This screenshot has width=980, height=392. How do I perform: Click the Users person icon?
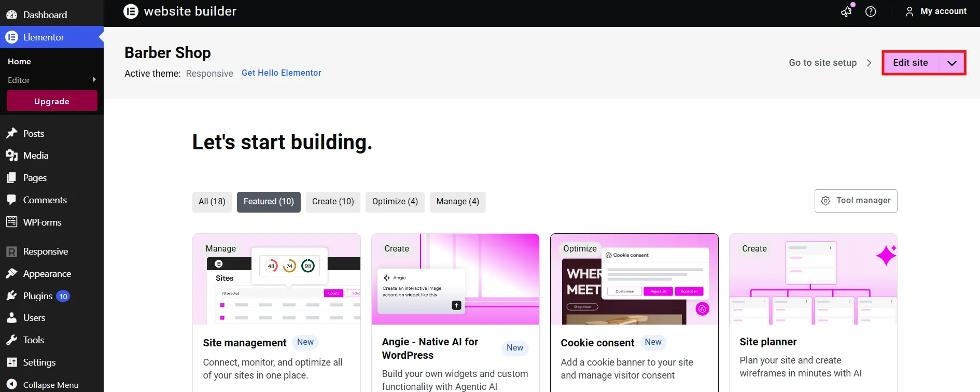tap(11, 318)
